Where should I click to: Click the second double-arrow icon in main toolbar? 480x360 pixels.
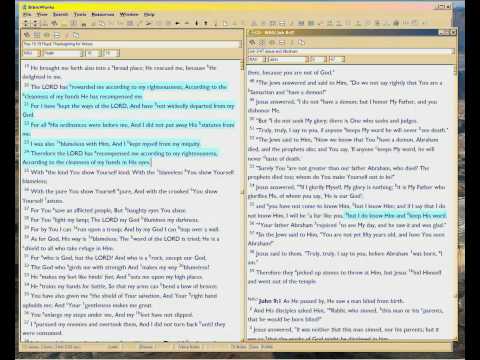pos(35,23)
